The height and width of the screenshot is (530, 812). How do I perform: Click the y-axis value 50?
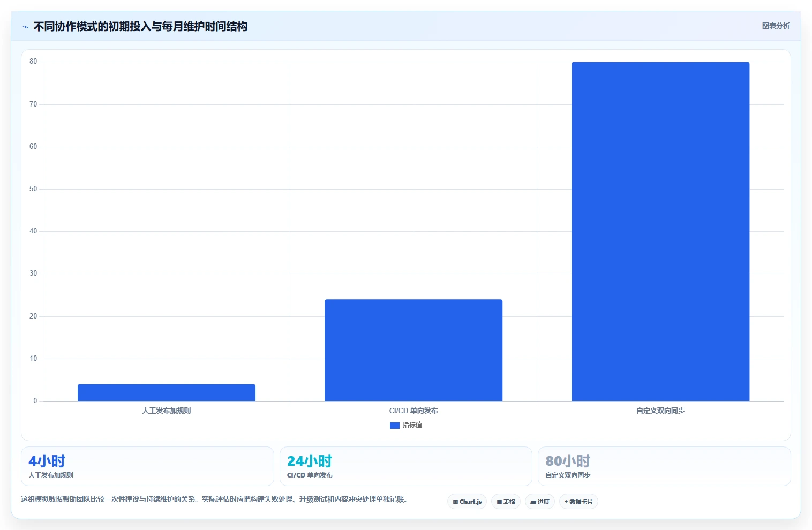33,189
